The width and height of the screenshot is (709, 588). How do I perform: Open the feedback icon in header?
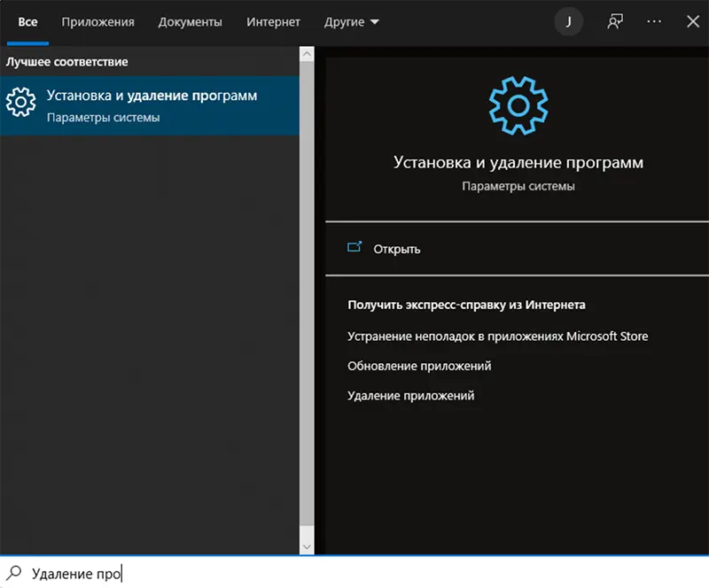(x=615, y=22)
